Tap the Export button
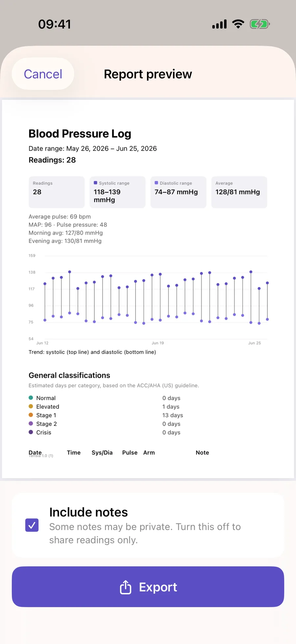The image size is (296, 644). pyautogui.click(x=148, y=587)
